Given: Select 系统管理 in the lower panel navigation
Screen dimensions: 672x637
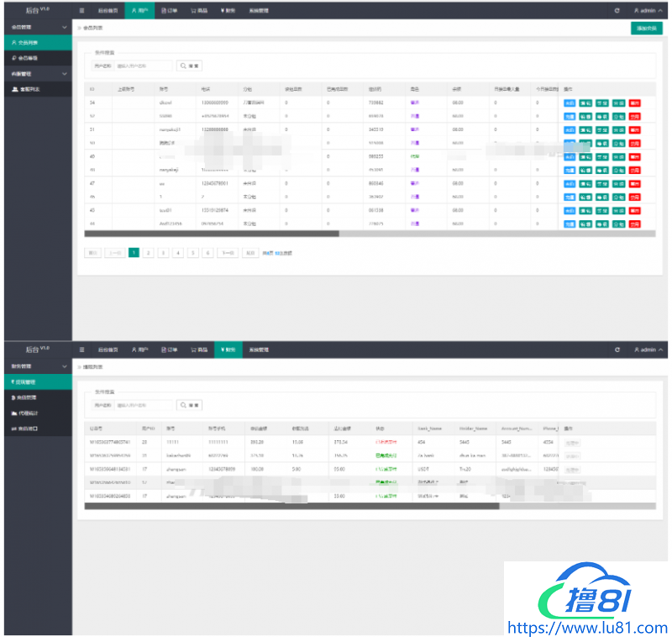Looking at the screenshot, I should [x=259, y=350].
